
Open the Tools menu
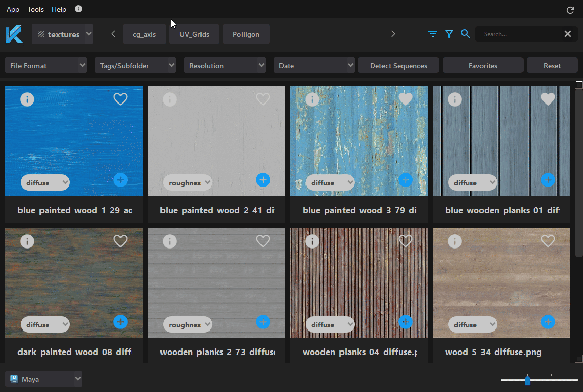tap(35, 9)
